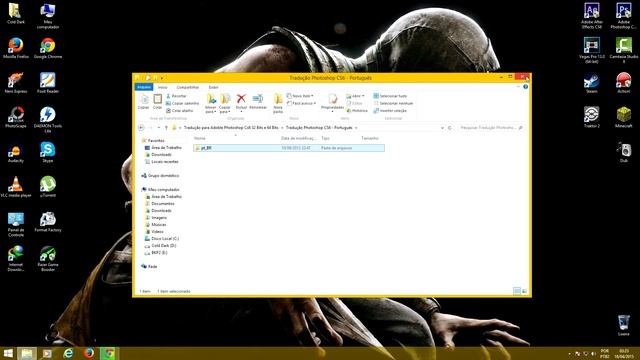Click the parent Tradução para Adobe breadcrumb
Viewport: 640px width, 360px height.
[231, 128]
